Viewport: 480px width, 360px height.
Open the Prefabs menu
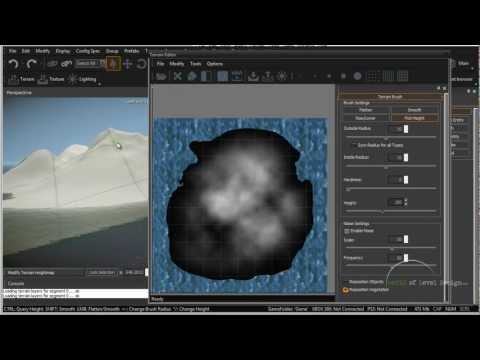132,51
